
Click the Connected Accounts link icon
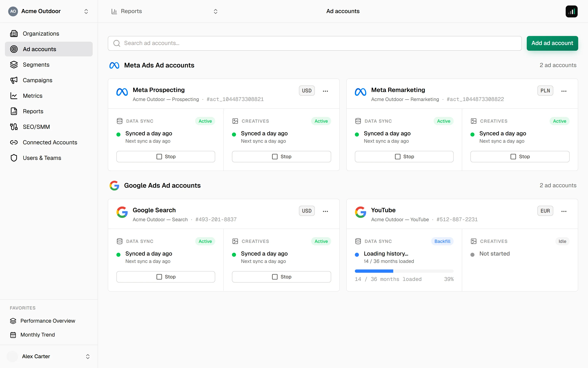click(x=14, y=142)
